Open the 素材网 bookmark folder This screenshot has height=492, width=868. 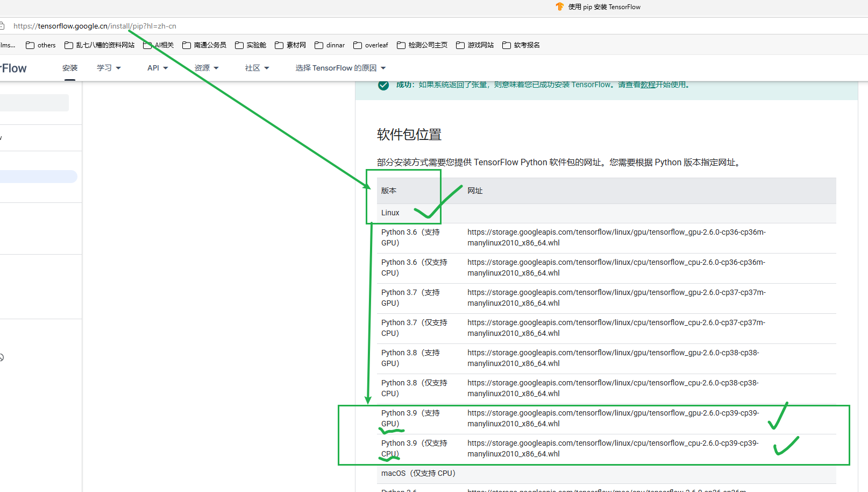pyautogui.click(x=290, y=45)
